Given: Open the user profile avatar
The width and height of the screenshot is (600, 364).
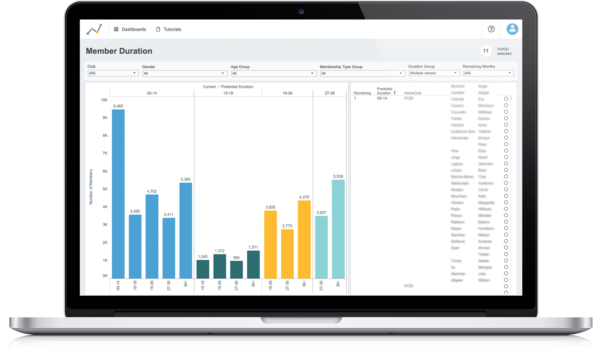Looking at the screenshot, I should coord(512,29).
